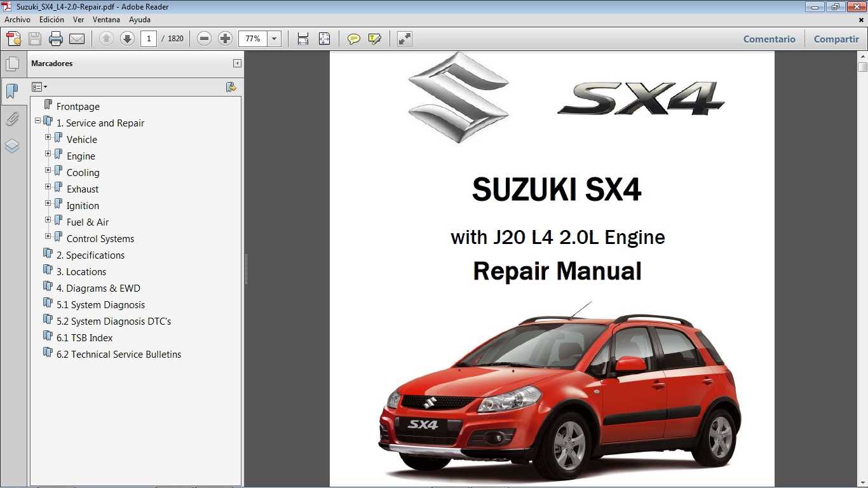
Task: Select the 1. Service and Repair bookmark
Action: pyautogui.click(x=100, y=123)
